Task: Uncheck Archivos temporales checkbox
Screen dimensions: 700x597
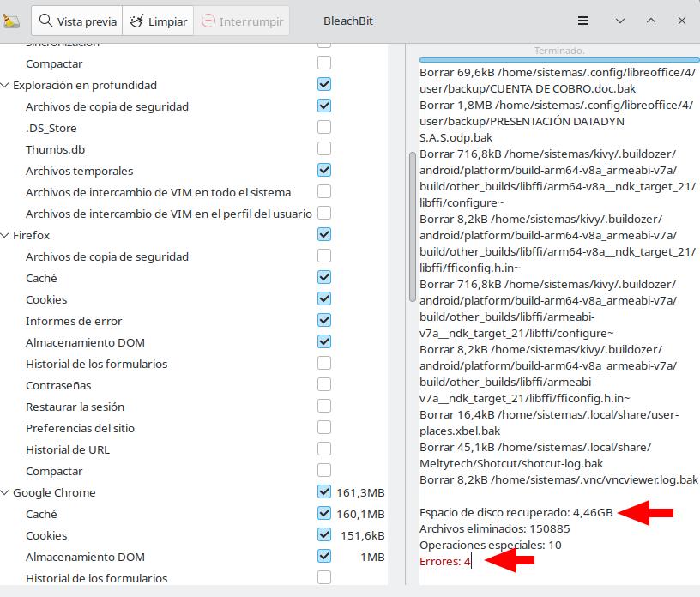Action: [x=324, y=170]
